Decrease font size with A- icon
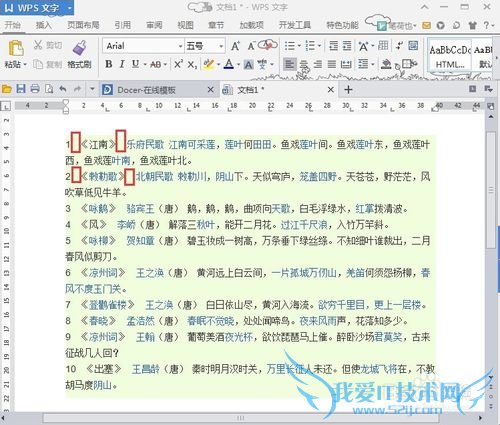The height and width of the screenshot is (425, 500). pos(252,46)
